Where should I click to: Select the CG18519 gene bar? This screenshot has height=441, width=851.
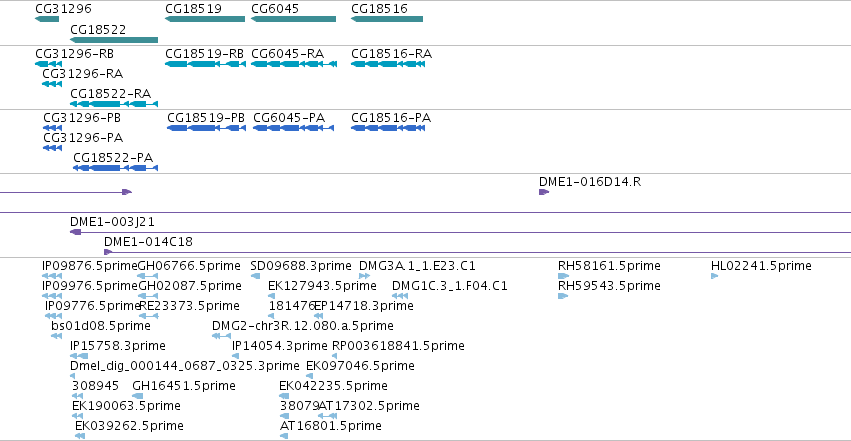(205, 19)
